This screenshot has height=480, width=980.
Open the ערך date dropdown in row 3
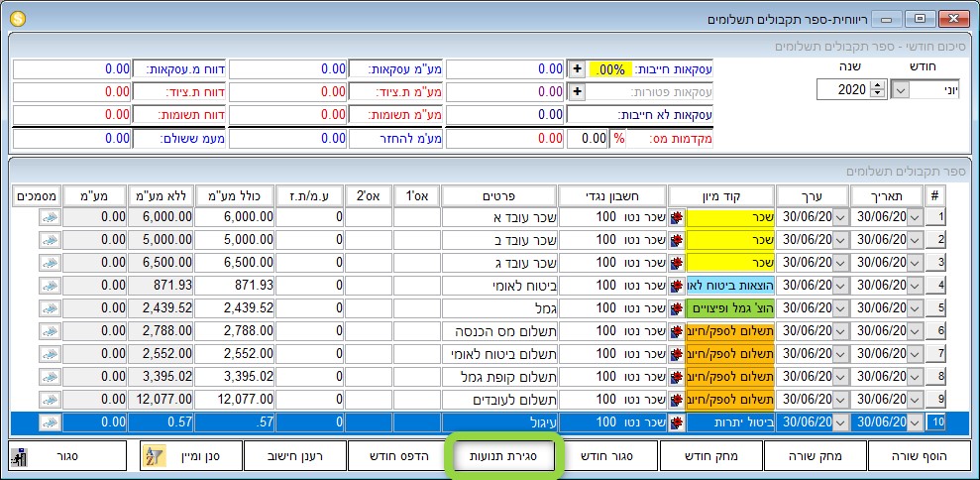(840, 263)
